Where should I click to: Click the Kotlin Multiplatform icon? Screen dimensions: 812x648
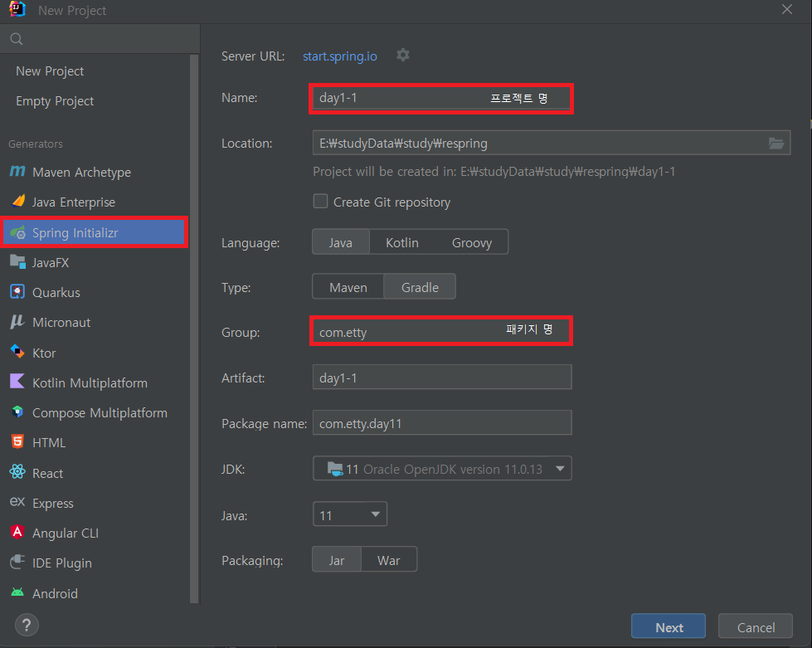(17, 382)
